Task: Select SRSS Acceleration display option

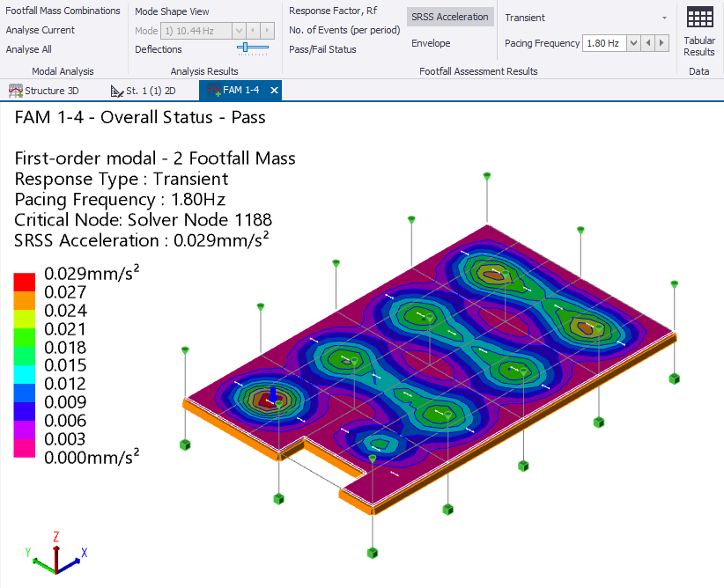Action: tap(449, 16)
